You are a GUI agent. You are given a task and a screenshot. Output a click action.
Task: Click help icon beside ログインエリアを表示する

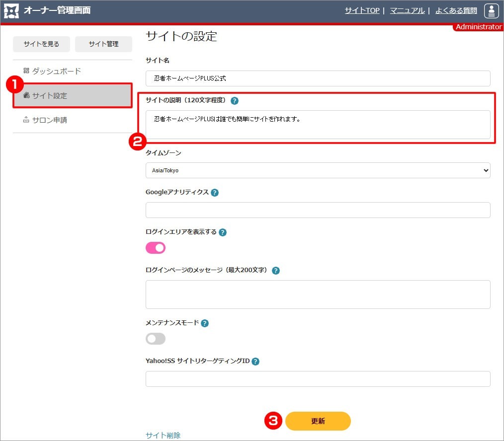coord(223,232)
